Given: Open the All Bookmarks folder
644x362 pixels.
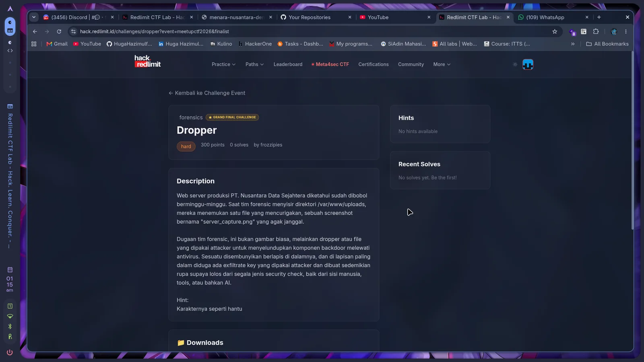Looking at the screenshot, I should pyautogui.click(x=607, y=44).
